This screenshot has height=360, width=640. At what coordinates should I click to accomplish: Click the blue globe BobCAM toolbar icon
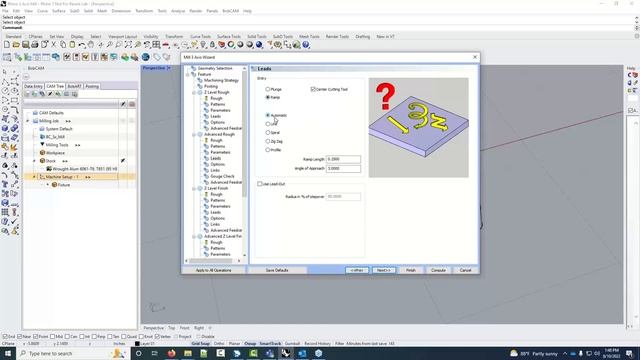coord(145,57)
